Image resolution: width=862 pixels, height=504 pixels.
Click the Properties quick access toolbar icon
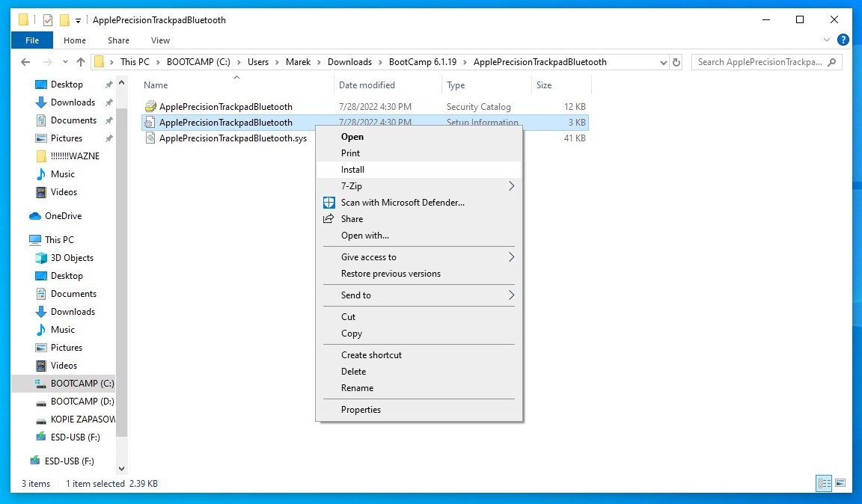tap(48, 20)
